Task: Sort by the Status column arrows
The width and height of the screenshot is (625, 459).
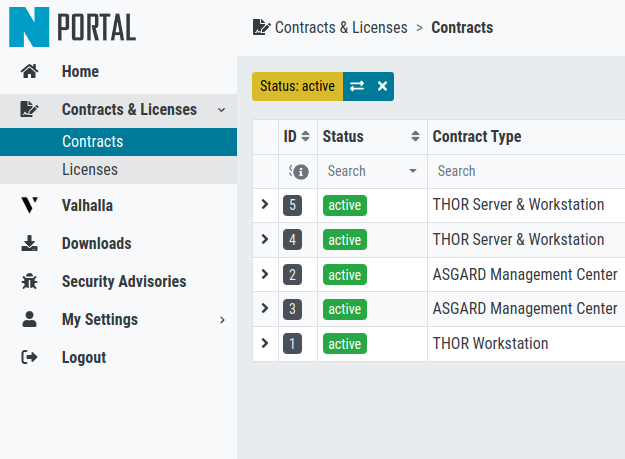Action: pyautogui.click(x=415, y=137)
